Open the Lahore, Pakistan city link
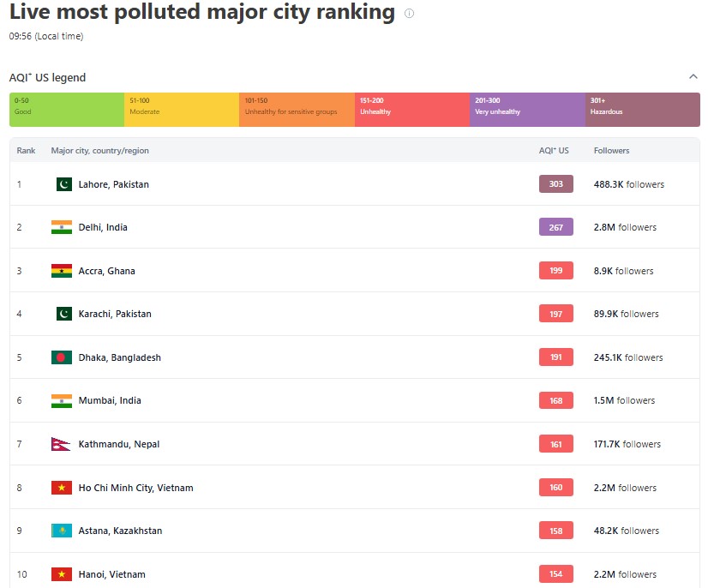 coord(113,184)
